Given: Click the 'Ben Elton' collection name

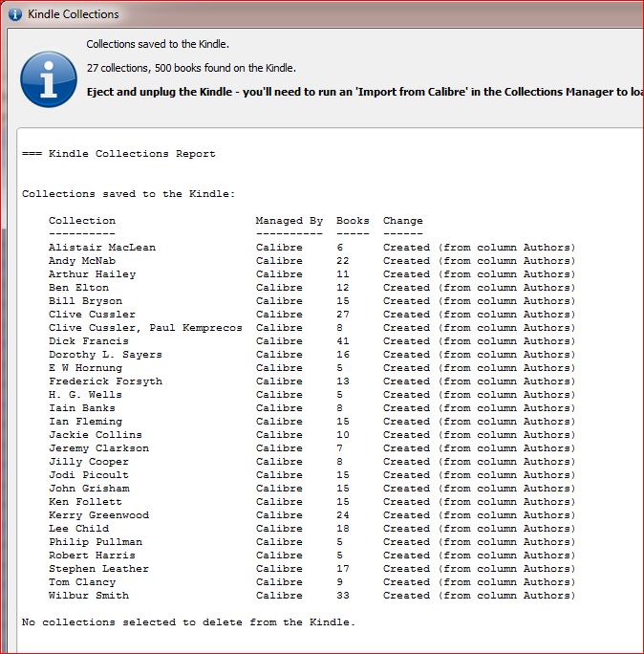Looking at the screenshot, I should coord(78,288).
